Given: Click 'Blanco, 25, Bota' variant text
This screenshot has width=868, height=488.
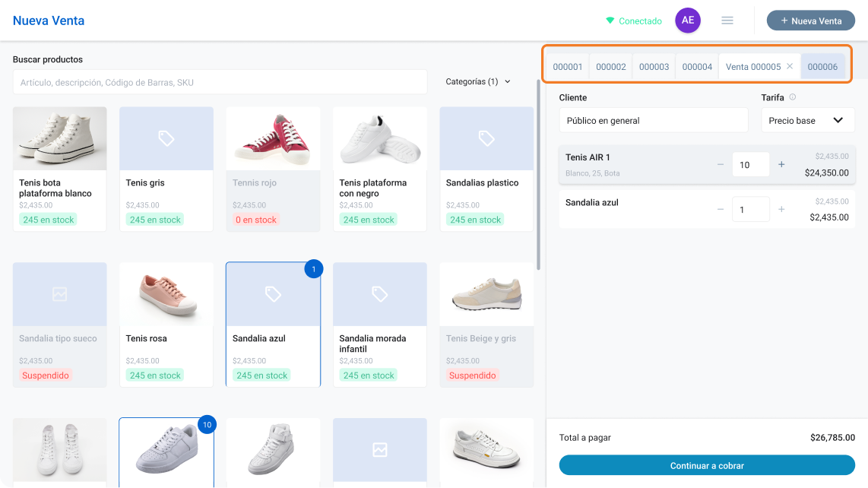Looking at the screenshot, I should (x=592, y=173).
